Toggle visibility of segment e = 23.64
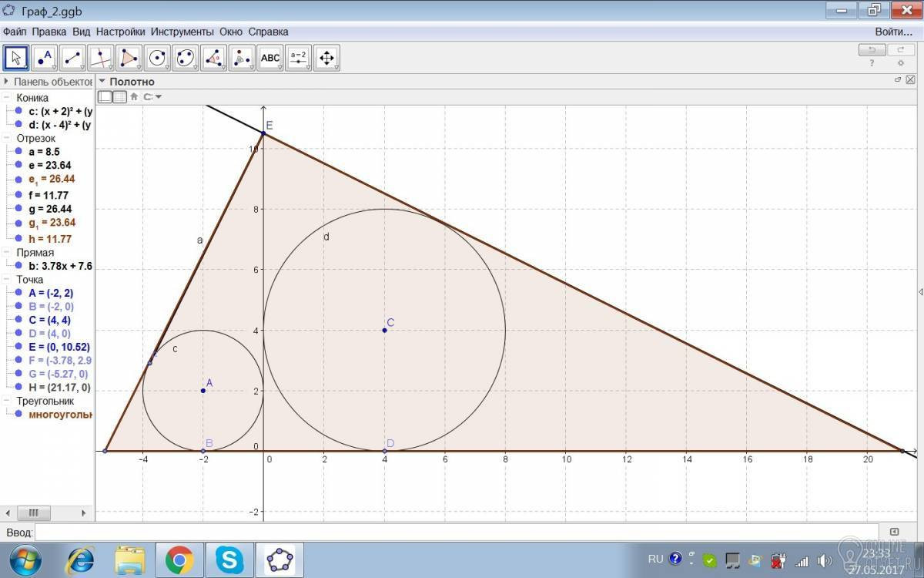Image resolution: width=924 pixels, height=578 pixels. 18,165
